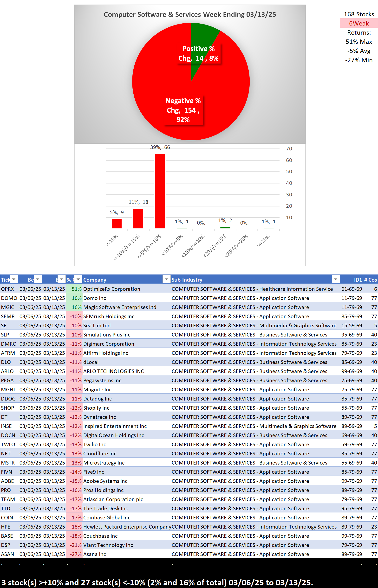378x588 pixels.
Task: Select the MGNI ticker cell
Action: pyautogui.click(x=9, y=389)
